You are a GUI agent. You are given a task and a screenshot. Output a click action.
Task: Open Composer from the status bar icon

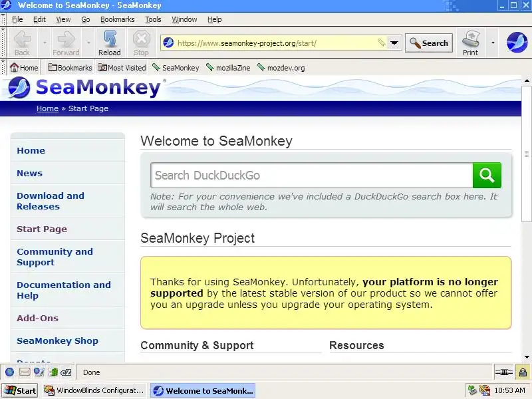(39, 372)
